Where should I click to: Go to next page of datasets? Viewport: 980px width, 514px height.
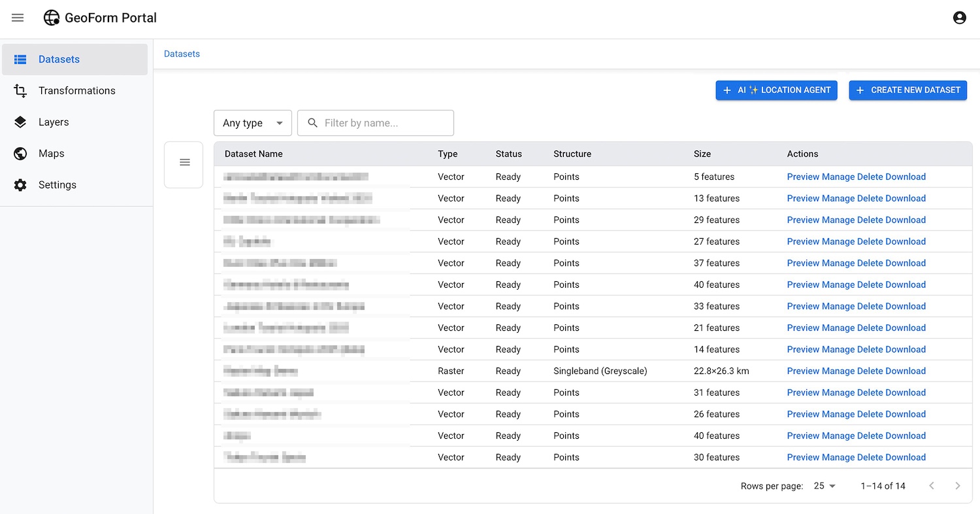(x=957, y=486)
